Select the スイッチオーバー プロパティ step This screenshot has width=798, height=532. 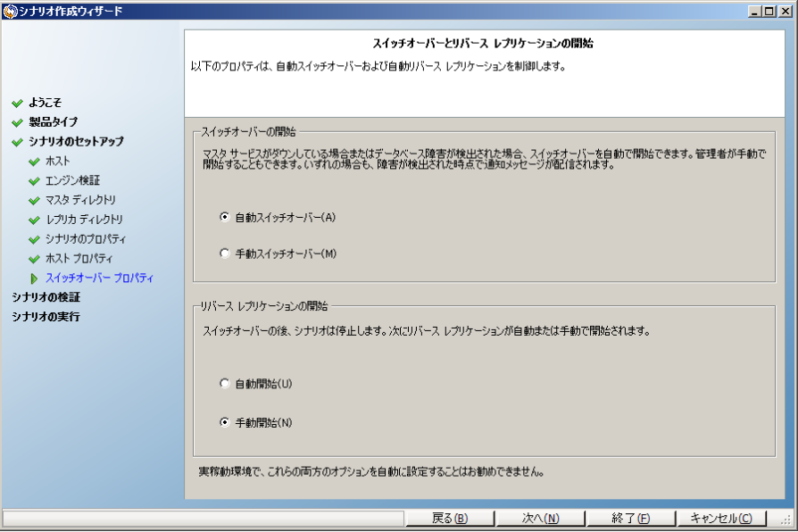pyautogui.click(x=100, y=278)
